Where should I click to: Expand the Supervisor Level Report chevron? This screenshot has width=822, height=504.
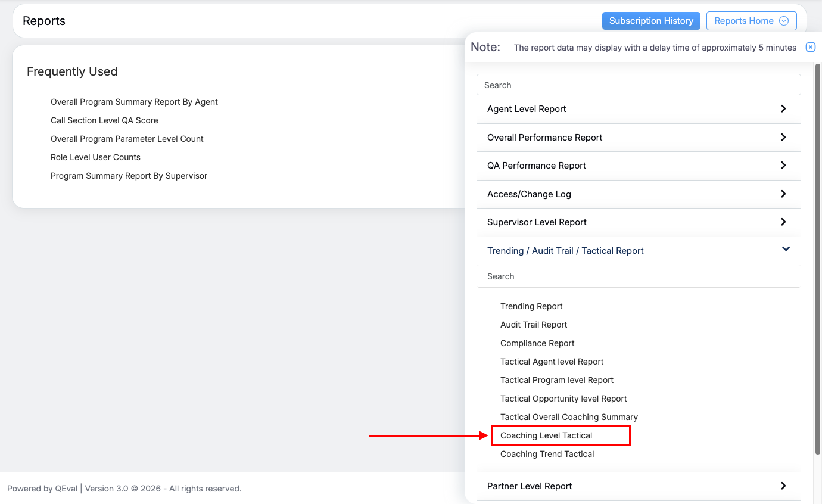[x=783, y=222]
